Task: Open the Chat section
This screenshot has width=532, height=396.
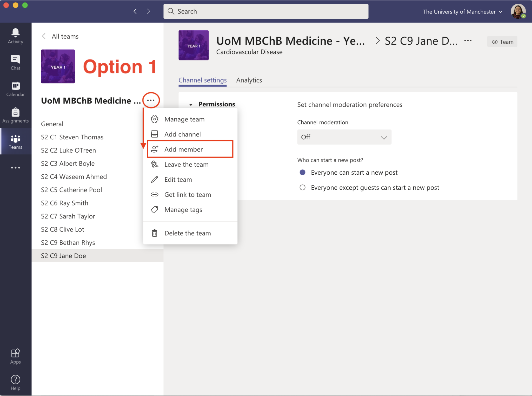Action: pyautogui.click(x=15, y=62)
